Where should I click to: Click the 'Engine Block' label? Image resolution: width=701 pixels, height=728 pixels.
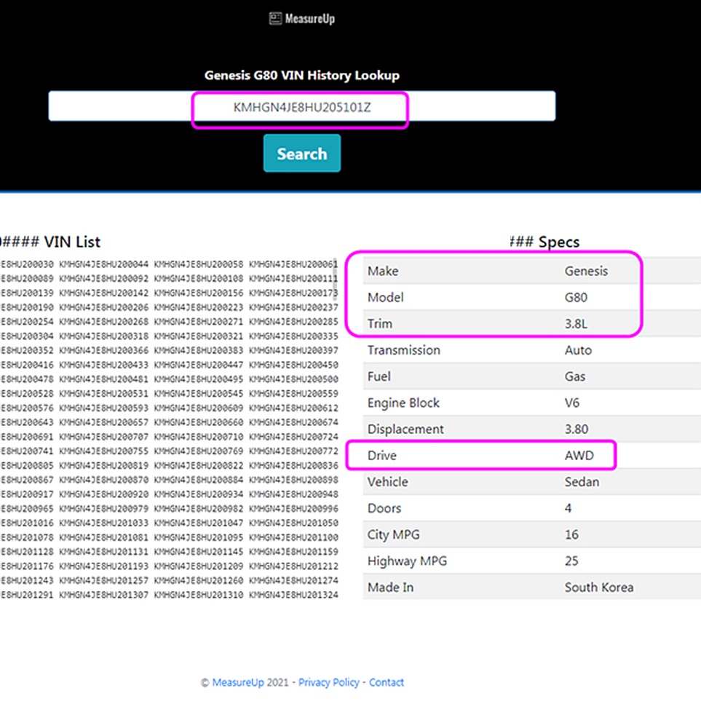point(403,403)
